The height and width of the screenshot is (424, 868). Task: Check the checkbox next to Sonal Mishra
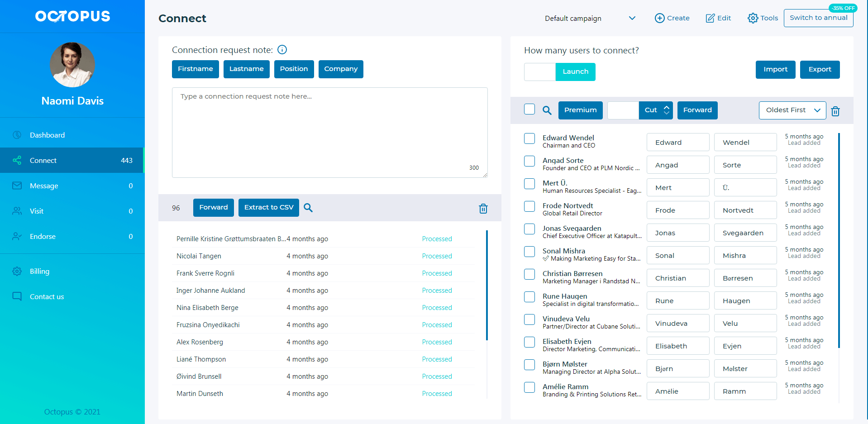pyautogui.click(x=529, y=252)
